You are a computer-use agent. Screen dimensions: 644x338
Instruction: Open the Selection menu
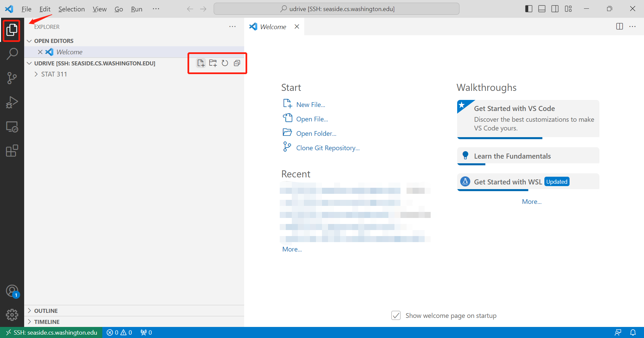[x=71, y=9]
